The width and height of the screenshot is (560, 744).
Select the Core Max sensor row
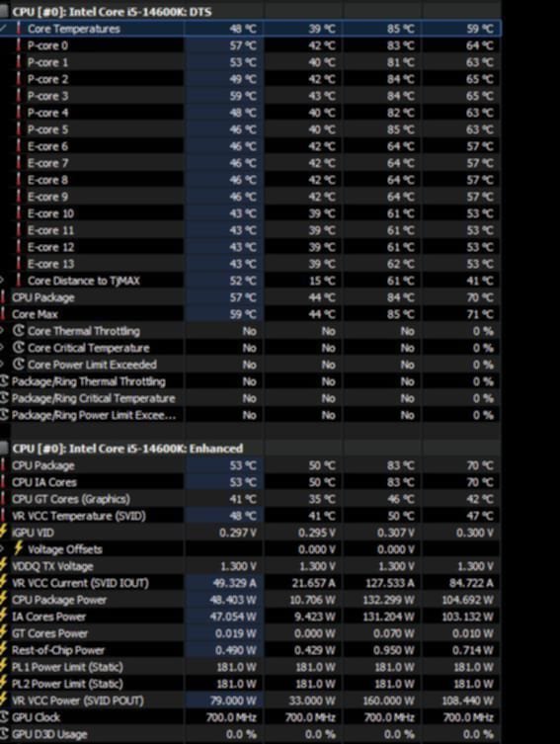(250, 314)
